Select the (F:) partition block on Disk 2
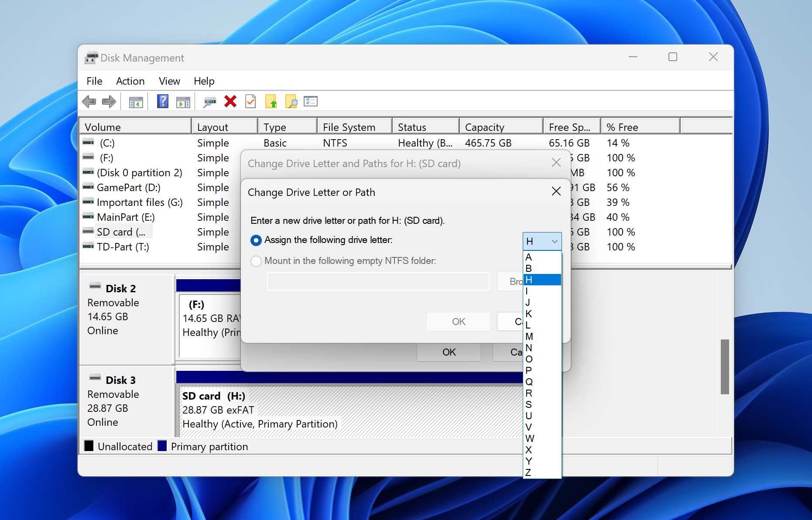This screenshot has width=812, height=520. [210, 325]
